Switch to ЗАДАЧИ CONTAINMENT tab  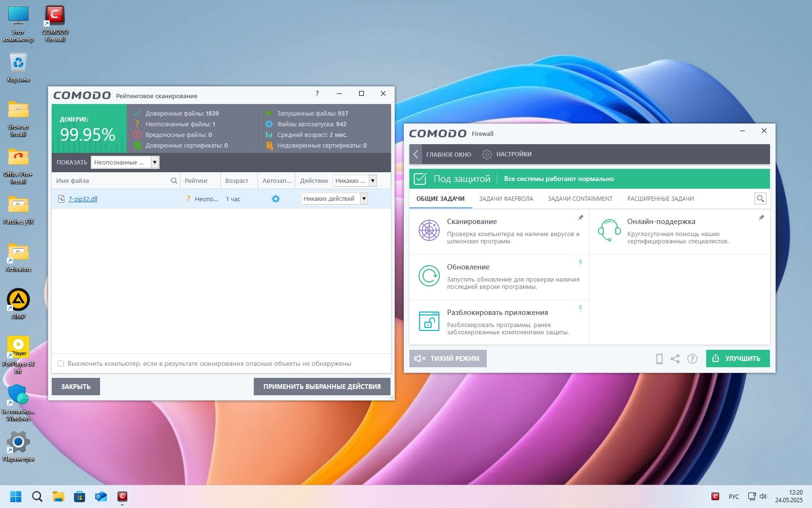(x=580, y=199)
